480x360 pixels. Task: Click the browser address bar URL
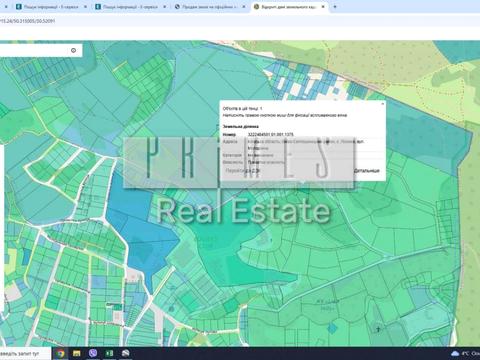pyautogui.click(x=28, y=21)
